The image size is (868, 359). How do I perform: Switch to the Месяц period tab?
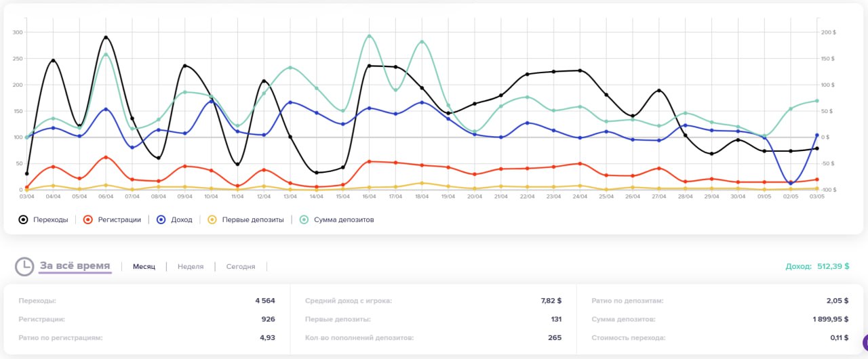click(x=144, y=267)
